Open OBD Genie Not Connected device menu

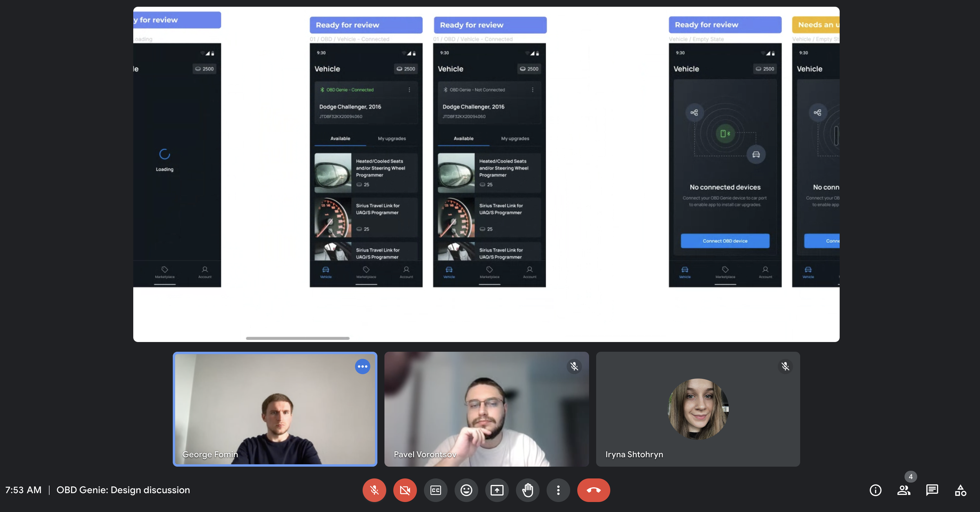coord(532,90)
